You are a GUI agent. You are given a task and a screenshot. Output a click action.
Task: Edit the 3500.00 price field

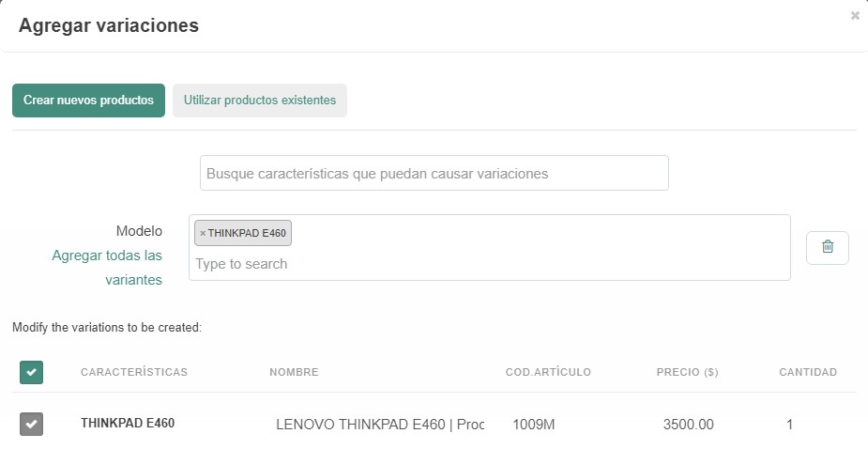688,425
